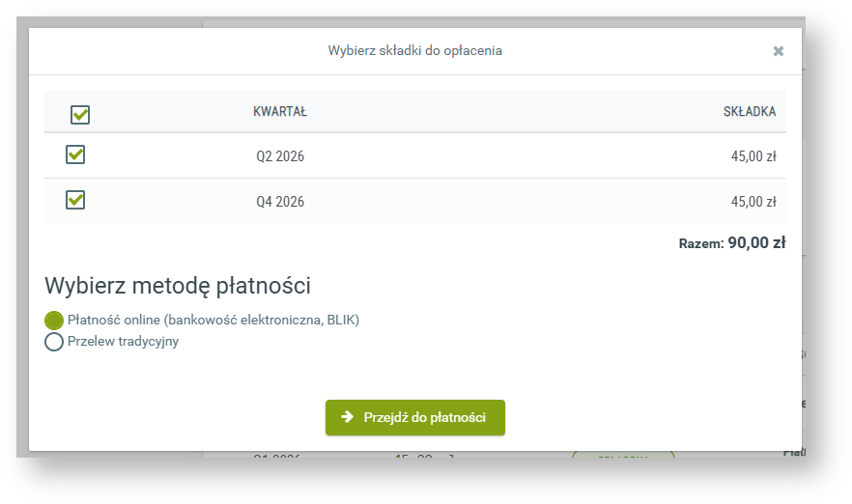The image size is (852, 504).
Task: Click the KWARTAŁ column header
Action: click(x=280, y=112)
